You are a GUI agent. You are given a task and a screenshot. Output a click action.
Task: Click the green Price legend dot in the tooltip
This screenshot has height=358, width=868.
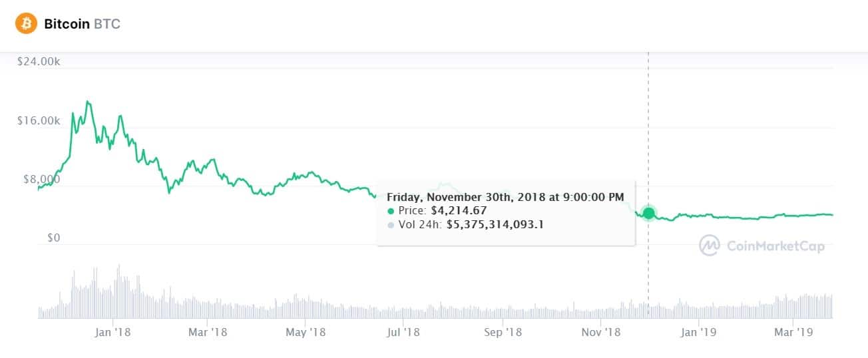click(x=391, y=211)
